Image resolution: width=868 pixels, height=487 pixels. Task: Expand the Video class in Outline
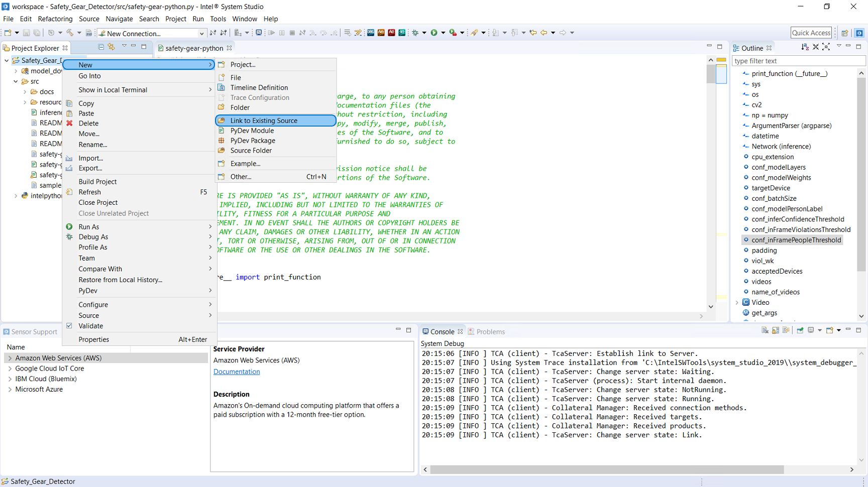click(737, 302)
